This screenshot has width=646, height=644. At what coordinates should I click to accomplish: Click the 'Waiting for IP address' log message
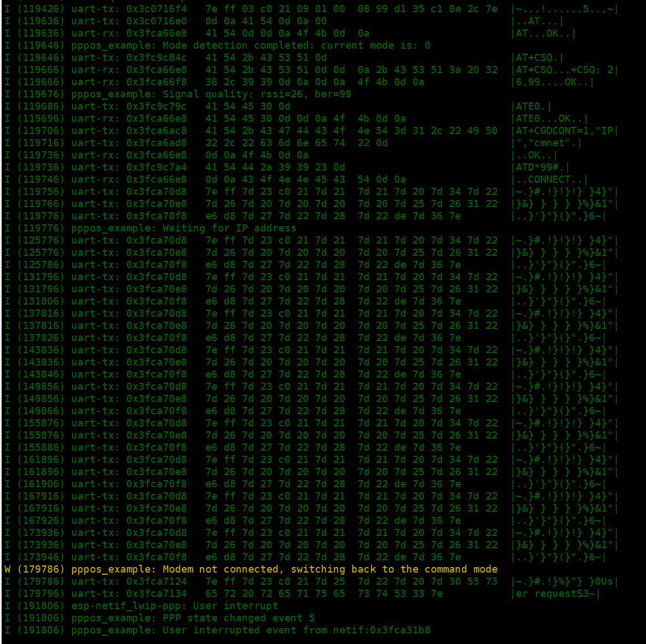pyautogui.click(x=229, y=228)
